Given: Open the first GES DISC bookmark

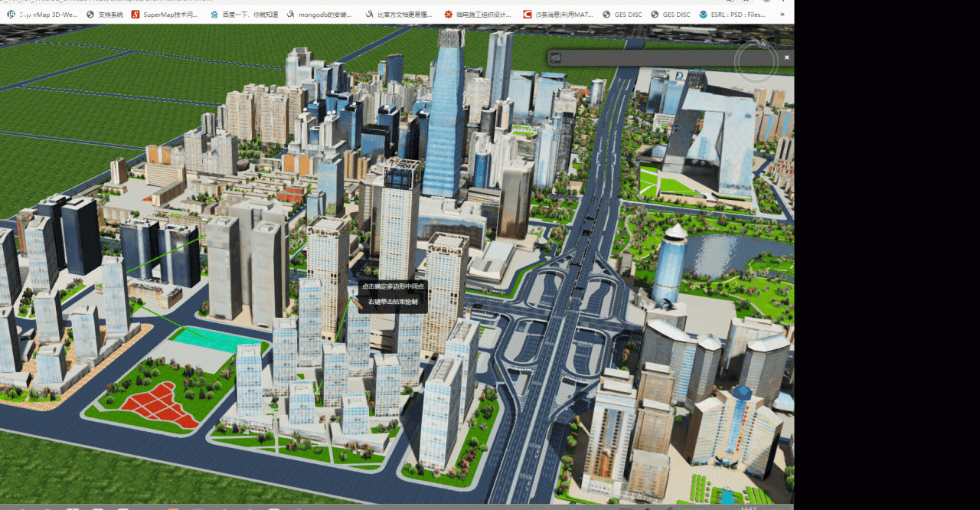Looking at the screenshot, I should tap(622, 15).
